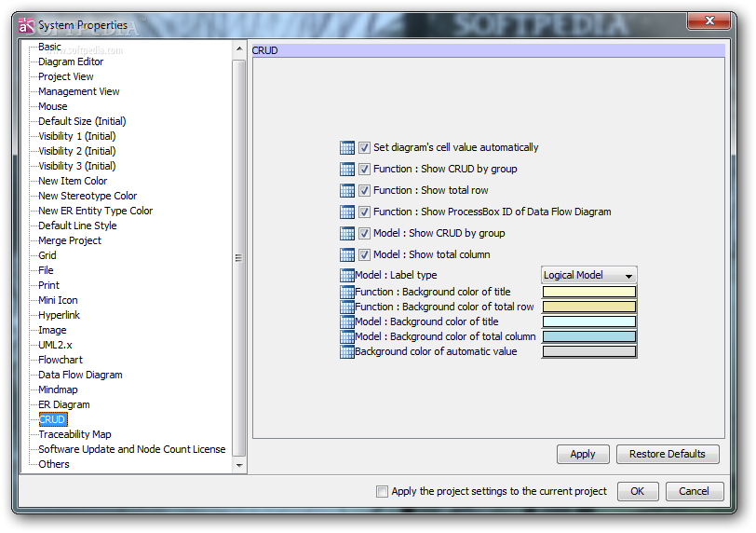Toggle 'Model : Show total column' checkbox
This screenshot has height=533, width=756.
click(365, 254)
